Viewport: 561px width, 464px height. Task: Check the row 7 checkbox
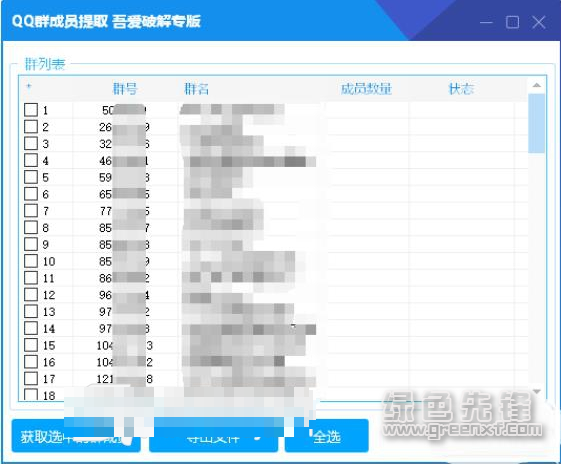coord(31,210)
